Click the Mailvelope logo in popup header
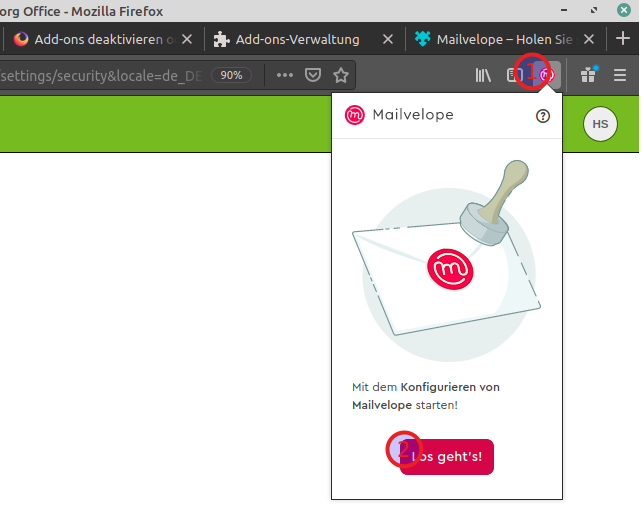Screen dimensions: 642x506 355,115
